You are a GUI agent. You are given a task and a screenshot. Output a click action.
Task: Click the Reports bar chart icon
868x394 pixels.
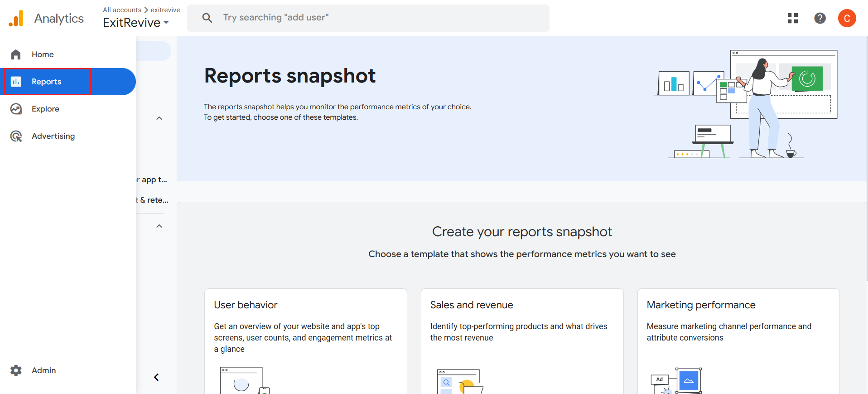(x=16, y=82)
